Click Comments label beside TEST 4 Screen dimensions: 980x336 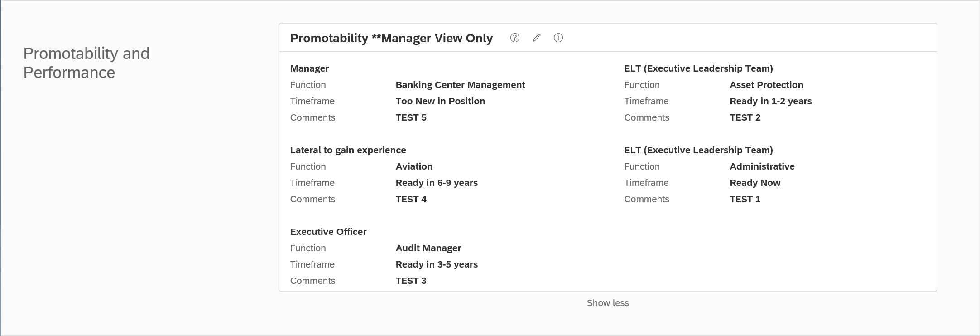coord(312,199)
